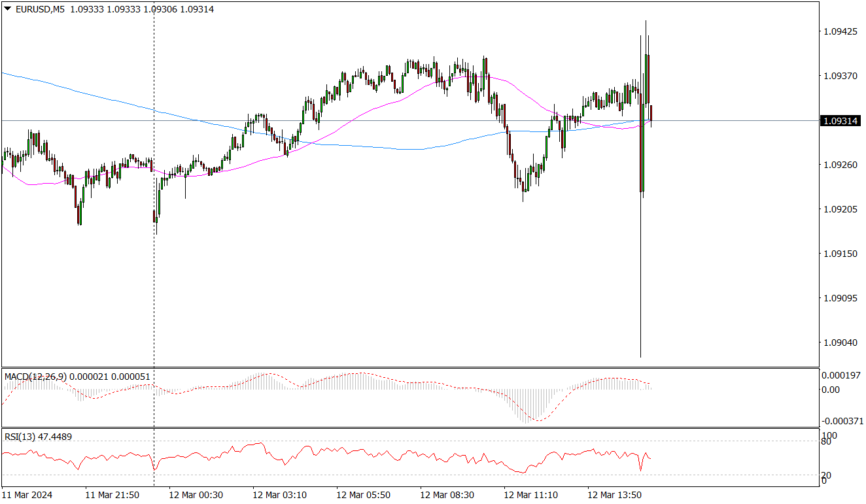Viewport: 866px width, 504px height.
Task: Click the RSI scale level 80
Action: coord(827,442)
